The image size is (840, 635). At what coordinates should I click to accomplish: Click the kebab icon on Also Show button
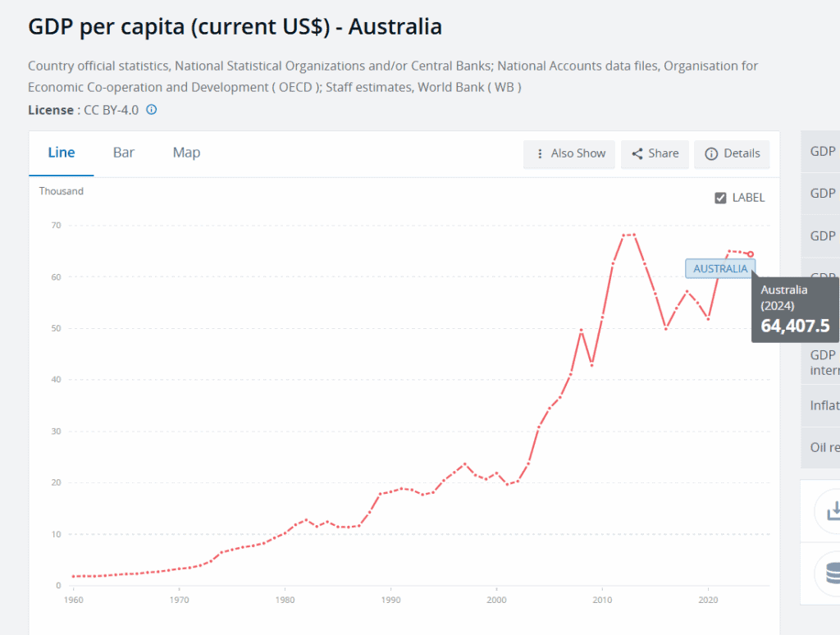tap(539, 153)
